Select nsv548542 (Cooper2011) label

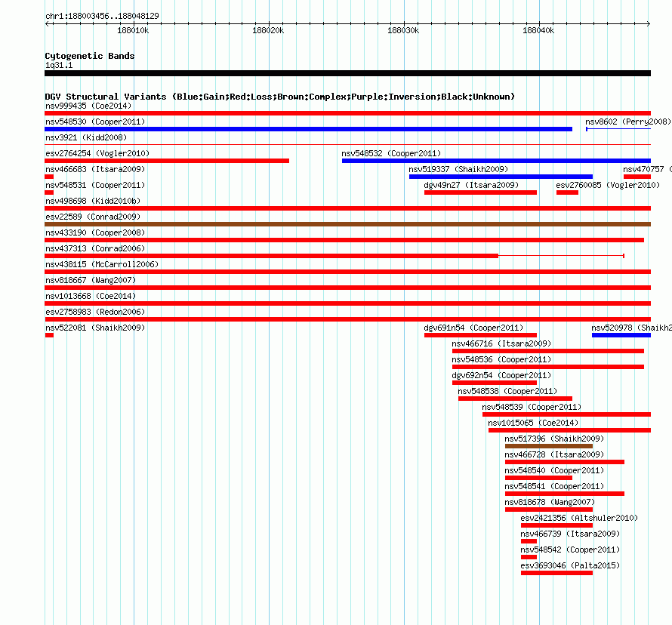pos(570,550)
